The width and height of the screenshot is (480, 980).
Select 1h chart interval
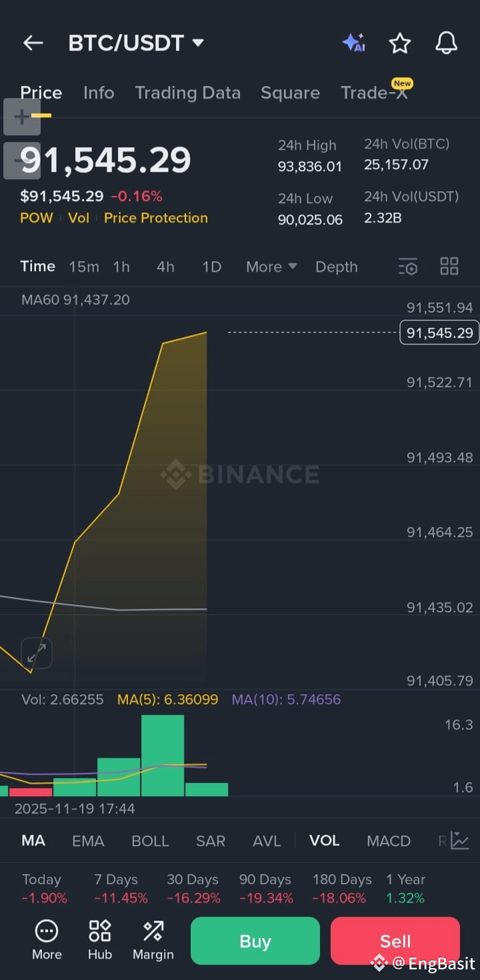(121, 266)
